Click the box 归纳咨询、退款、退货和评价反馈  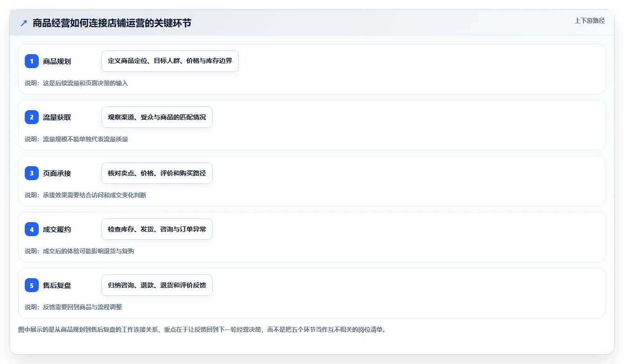click(157, 285)
